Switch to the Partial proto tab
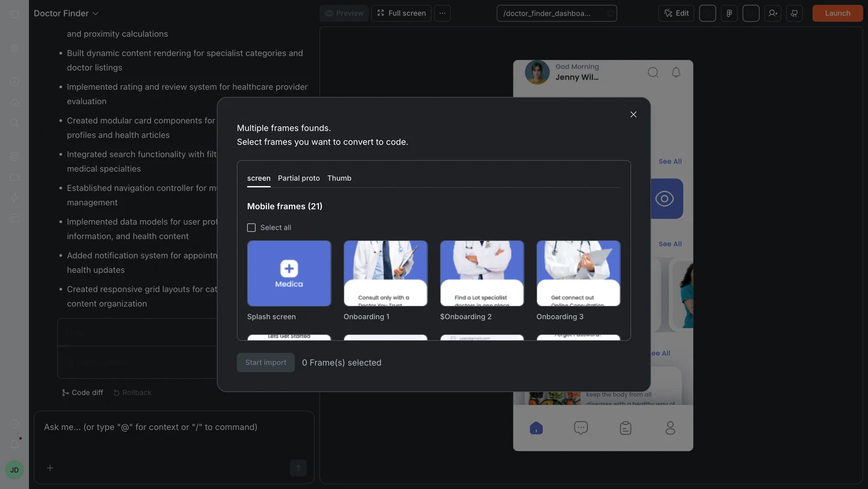The image size is (868, 489). pyautogui.click(x=298, y=178)
